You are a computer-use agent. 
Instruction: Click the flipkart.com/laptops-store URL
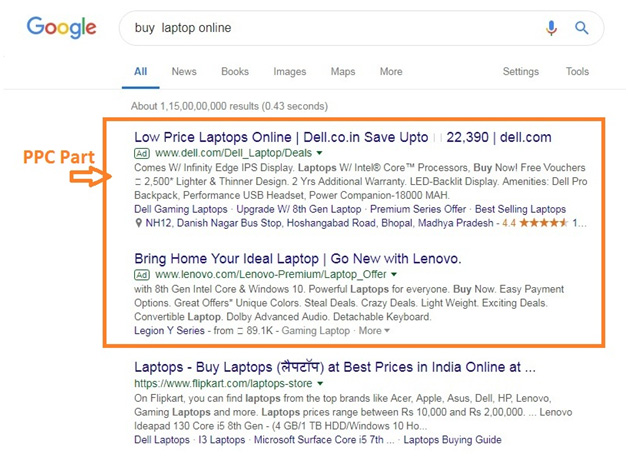pyautogui.click(x=223, y=384)
